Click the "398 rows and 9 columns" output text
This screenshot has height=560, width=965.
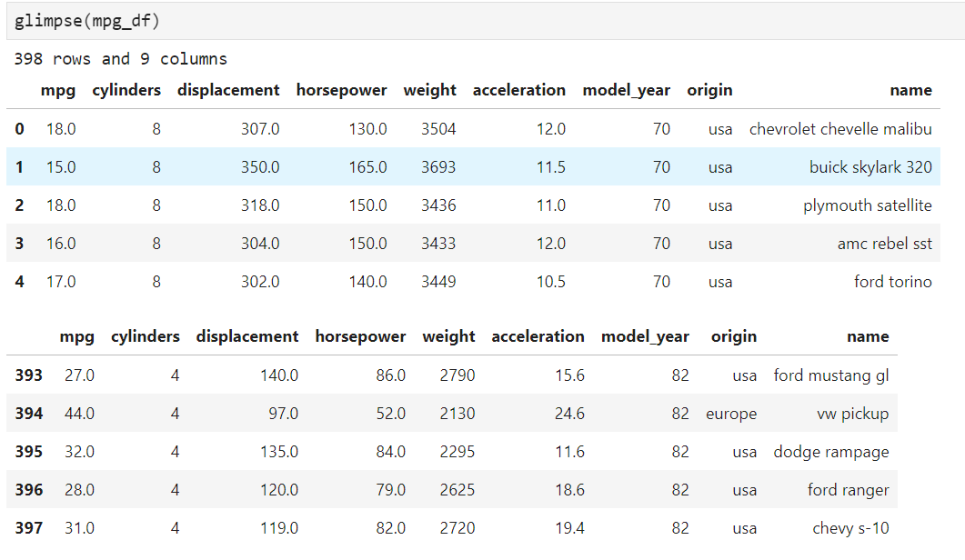(120, 59)
